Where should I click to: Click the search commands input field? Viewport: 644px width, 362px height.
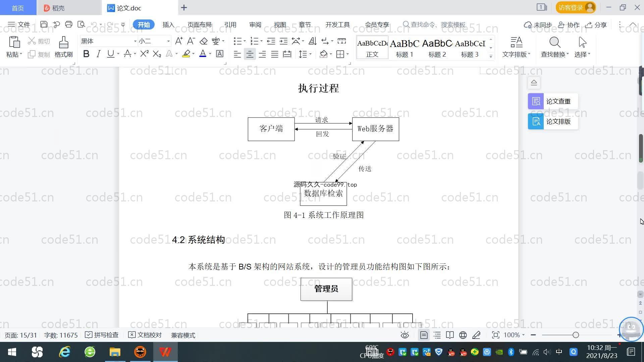click(x=434, y=24)
